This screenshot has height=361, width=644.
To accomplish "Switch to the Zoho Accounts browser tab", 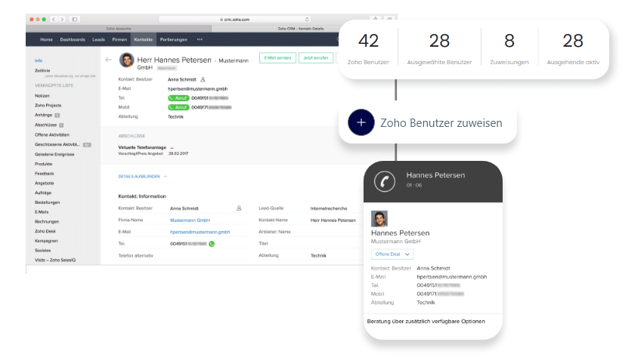I will coord(119,29).
